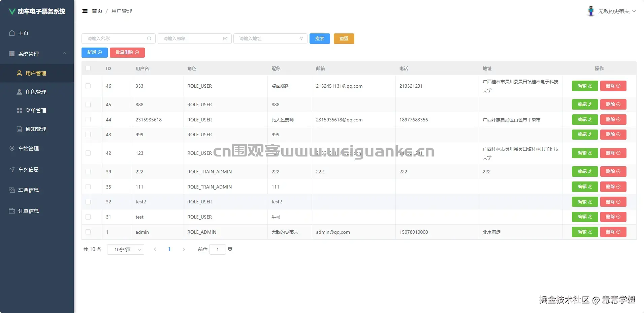Check the row checkbox for ID 46
The image size is (644, 313).
pos(88,86)
